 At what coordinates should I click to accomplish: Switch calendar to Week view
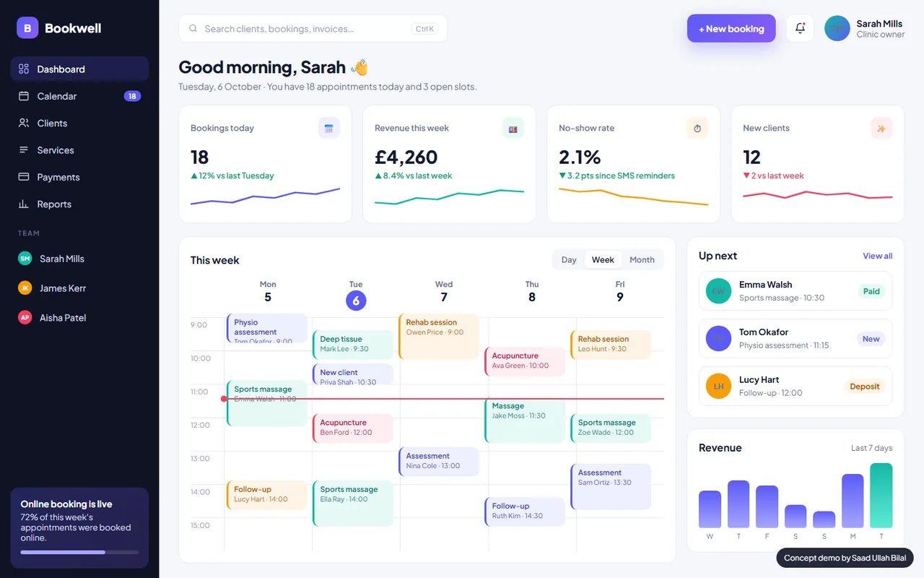603,260
